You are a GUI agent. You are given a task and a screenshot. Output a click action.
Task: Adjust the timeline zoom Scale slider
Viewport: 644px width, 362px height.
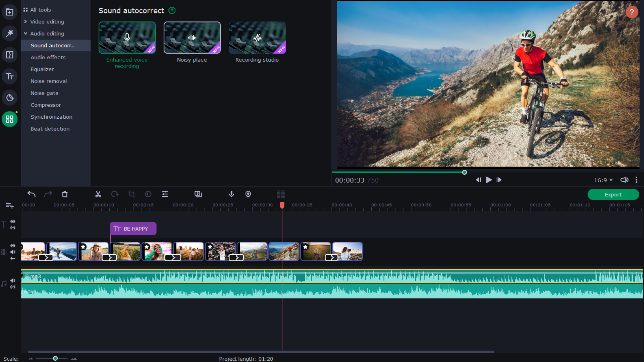55,358
